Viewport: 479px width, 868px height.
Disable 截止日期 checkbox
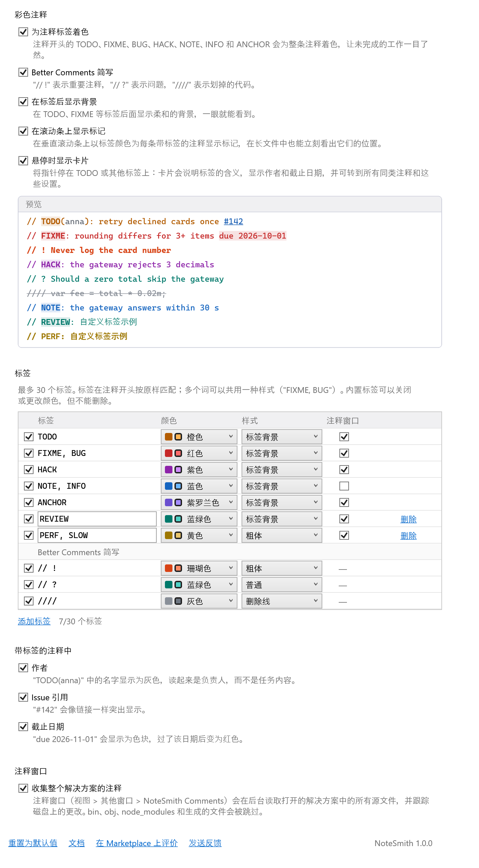pyautogui.click(x=23, y=727)
